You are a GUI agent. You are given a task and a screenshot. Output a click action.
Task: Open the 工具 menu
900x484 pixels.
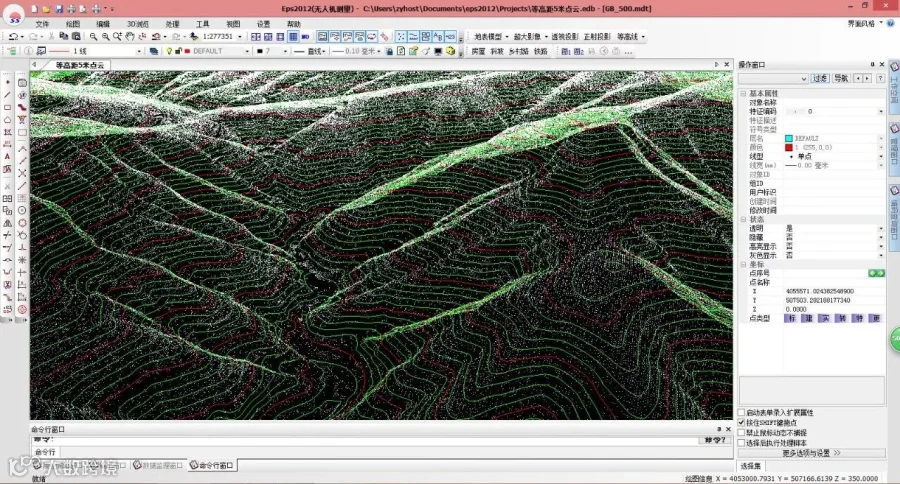pyautogui.click(x=203, y=24)
